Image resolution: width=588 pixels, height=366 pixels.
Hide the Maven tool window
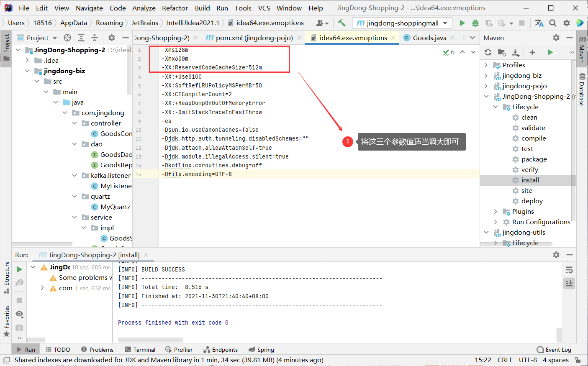pyautogui.click(x=569, y=38)
